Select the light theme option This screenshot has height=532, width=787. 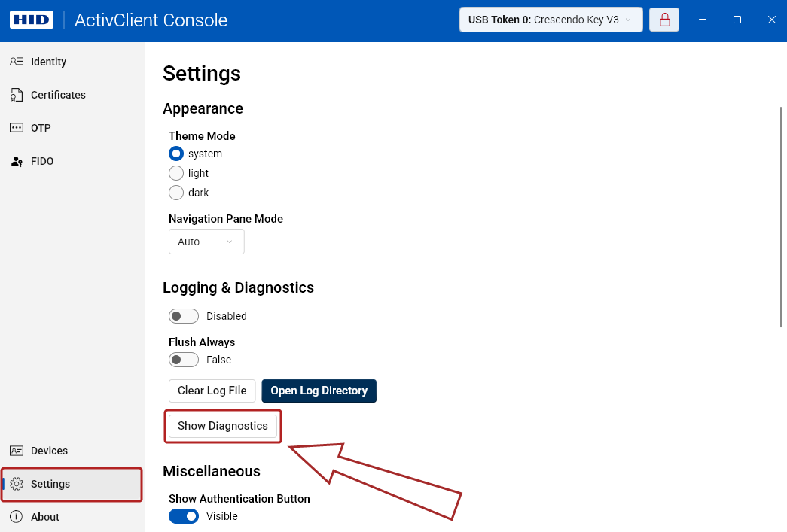pyautogui.click(x=176, y=173)
